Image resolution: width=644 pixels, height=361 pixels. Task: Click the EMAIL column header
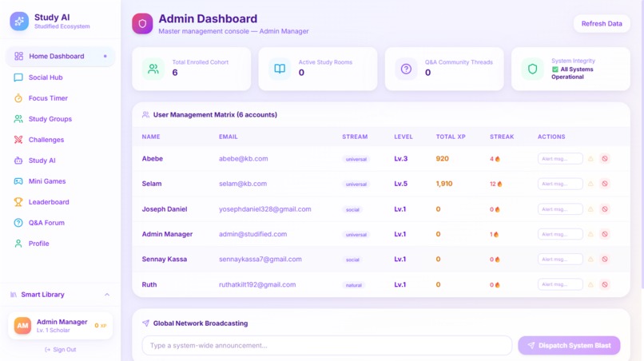(228, 137)
